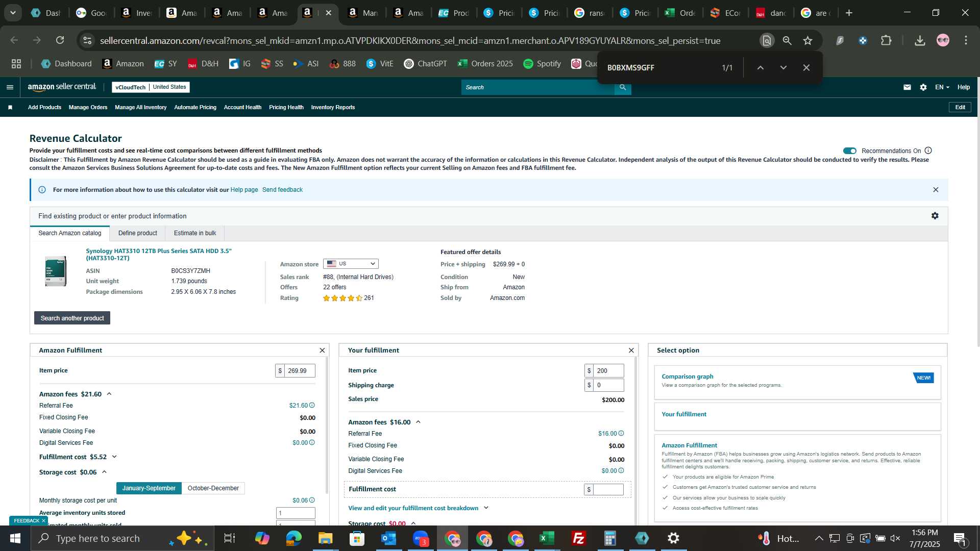Open the EN language dropdown

(942, 87)
